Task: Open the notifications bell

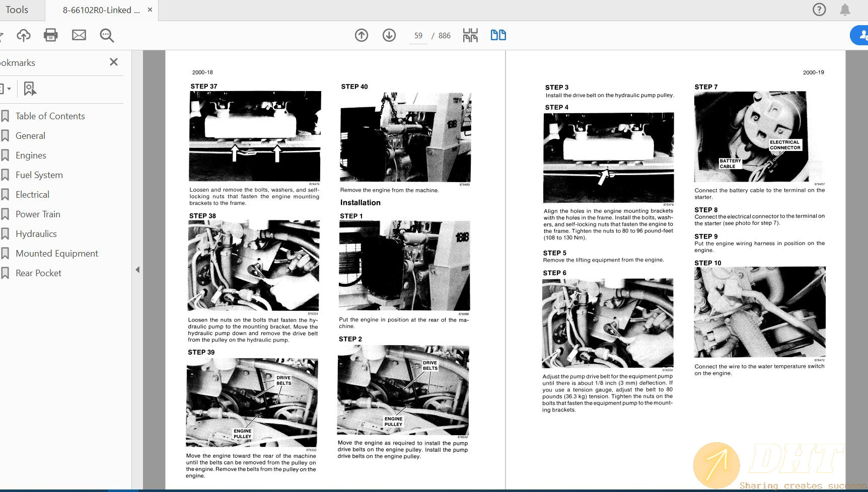Action: 845,10
